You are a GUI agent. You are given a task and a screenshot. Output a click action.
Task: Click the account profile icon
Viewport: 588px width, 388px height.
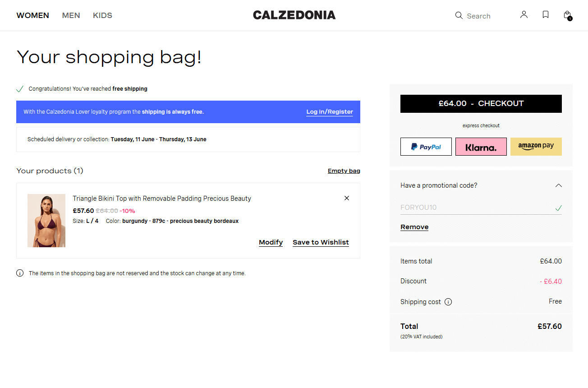click(524, 14)
